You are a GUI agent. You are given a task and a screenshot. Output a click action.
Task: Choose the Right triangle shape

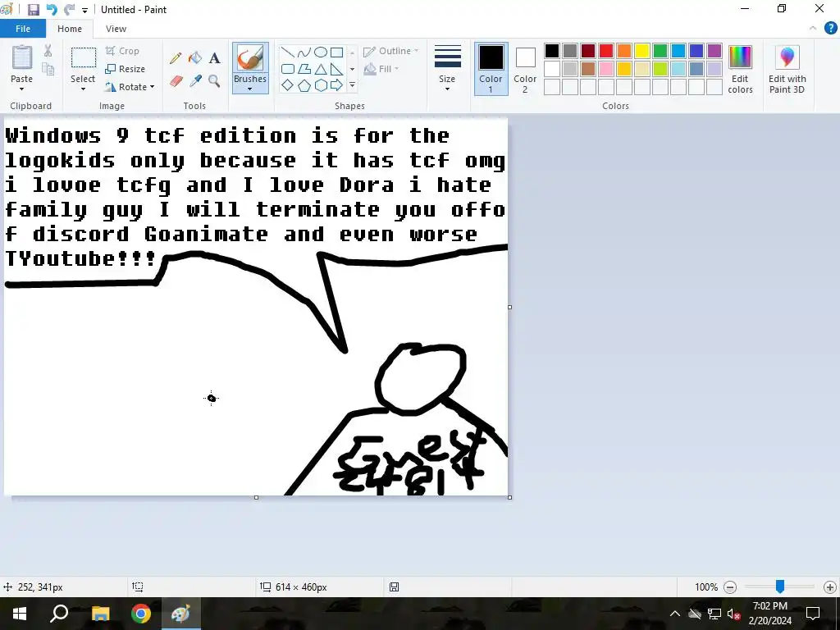click(336, 69)
